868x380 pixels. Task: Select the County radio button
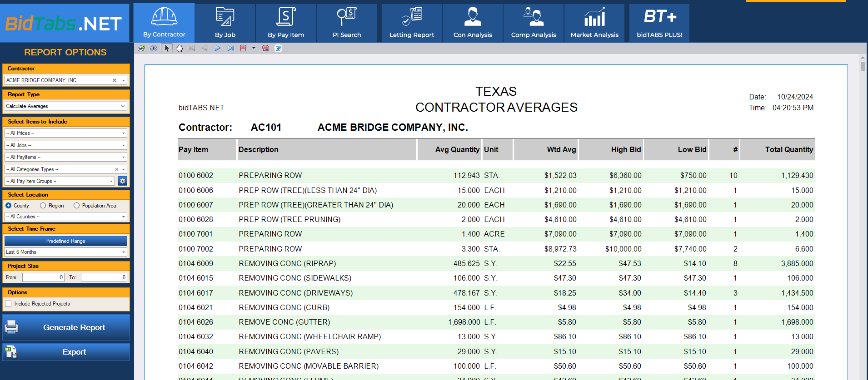click(8, 206)
